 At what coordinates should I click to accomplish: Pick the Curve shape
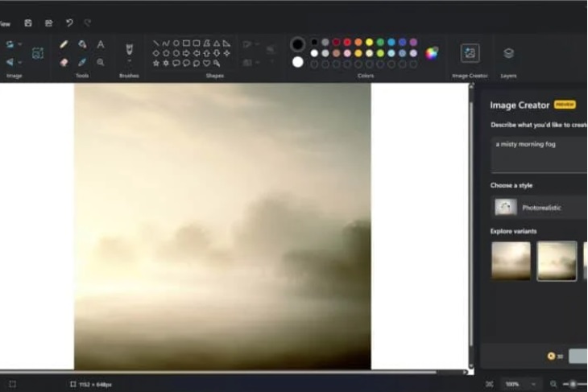[166, 43]
